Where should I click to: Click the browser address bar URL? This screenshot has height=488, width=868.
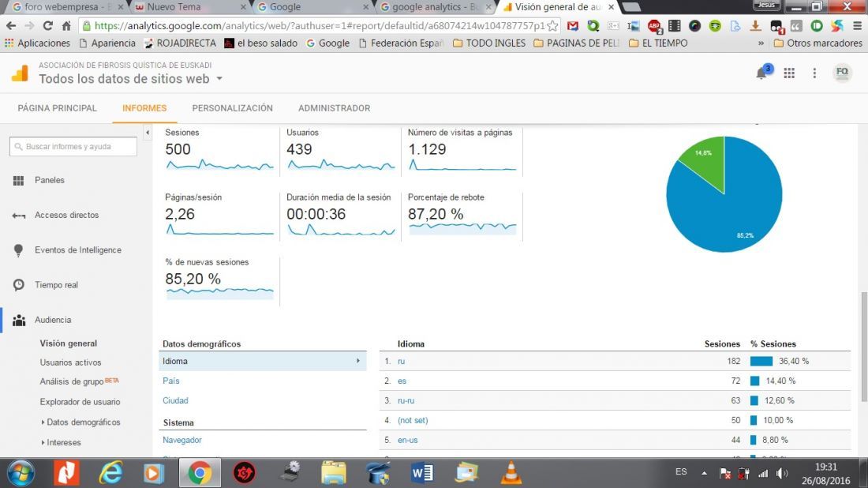318,25
